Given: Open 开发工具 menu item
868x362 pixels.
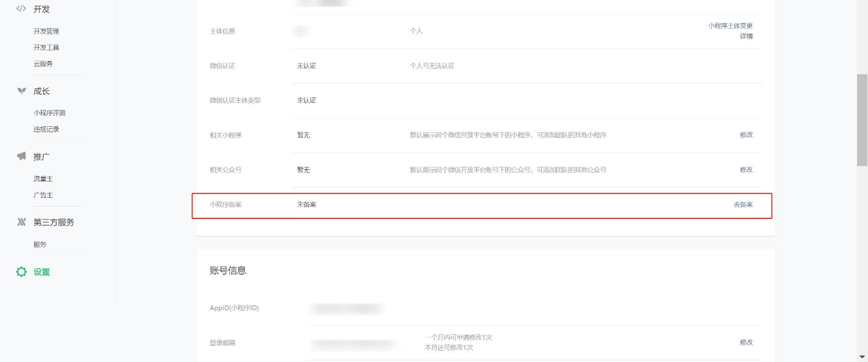Looking at the screenshot, I should [x=46, y=48].
